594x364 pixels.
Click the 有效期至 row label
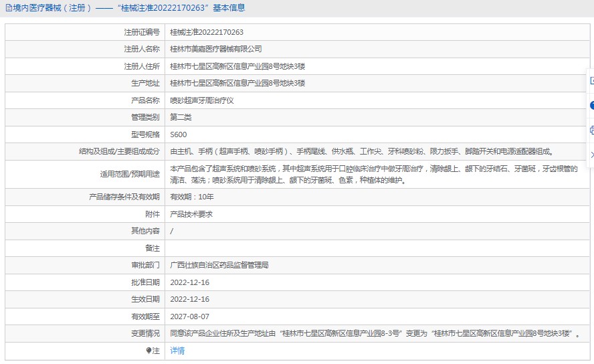point(145,316)
